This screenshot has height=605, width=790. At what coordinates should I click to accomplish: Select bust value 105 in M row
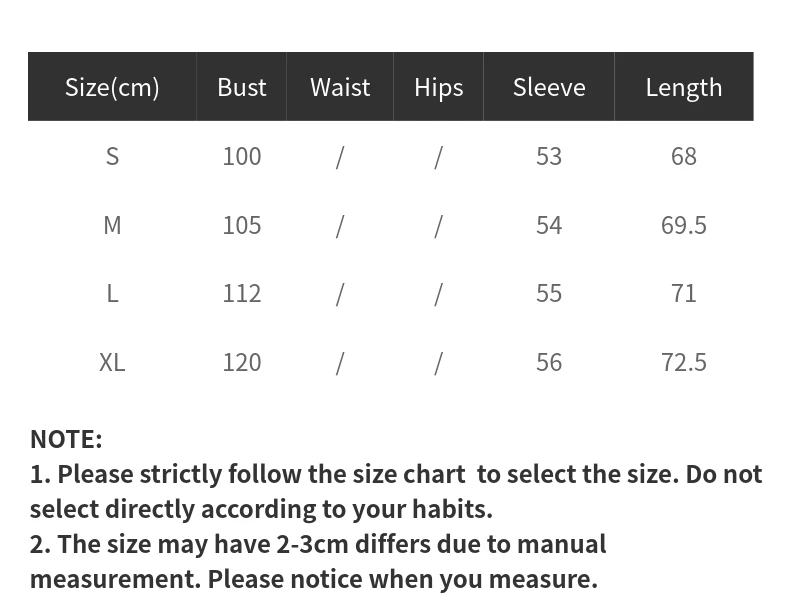242,225
